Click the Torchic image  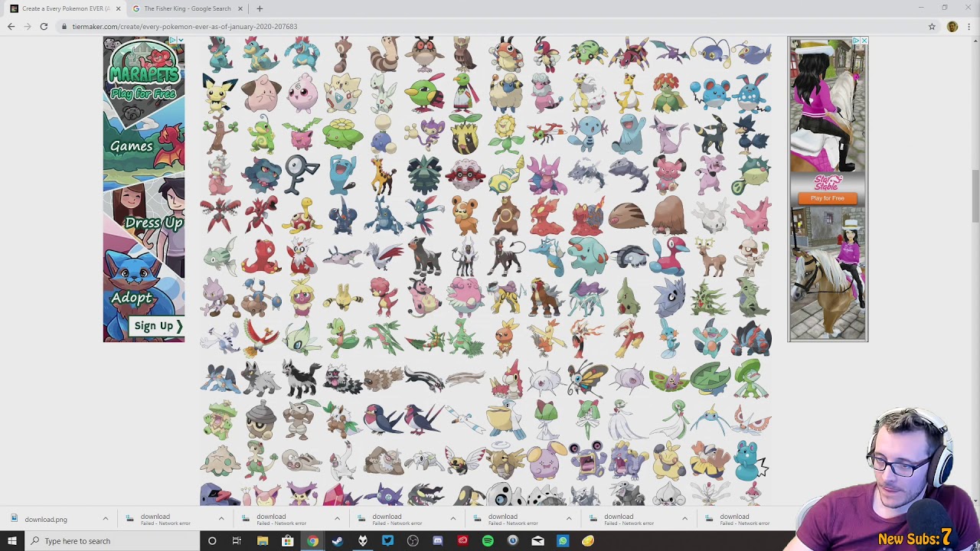click(x=505, y=337)
